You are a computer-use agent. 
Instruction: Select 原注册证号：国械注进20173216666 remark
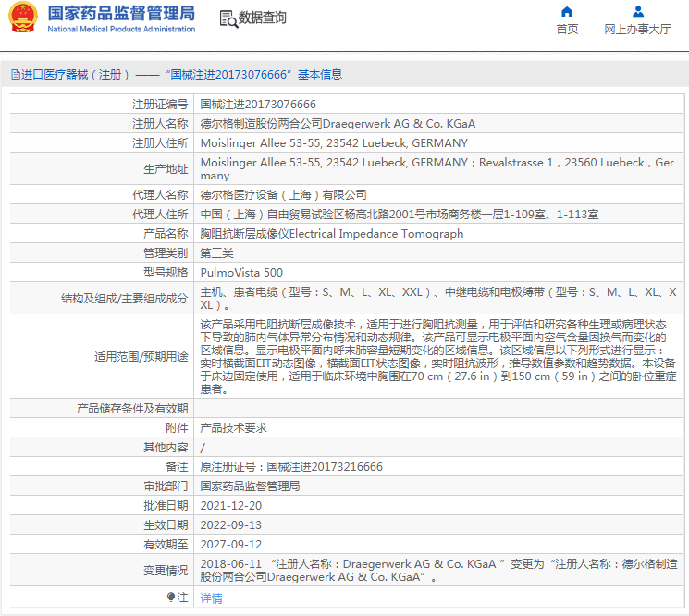coord(291,466)
